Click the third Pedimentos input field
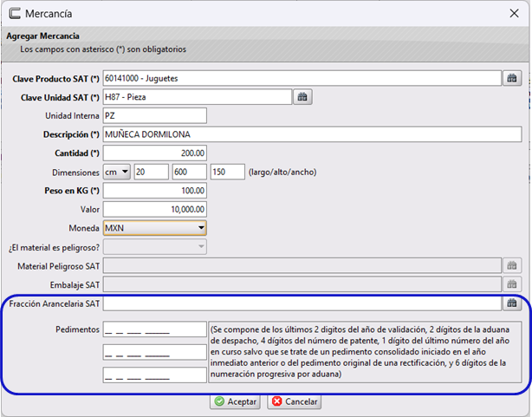Image resolution: width=532 pixels, height=417 pixels. (x=155, y=375)
